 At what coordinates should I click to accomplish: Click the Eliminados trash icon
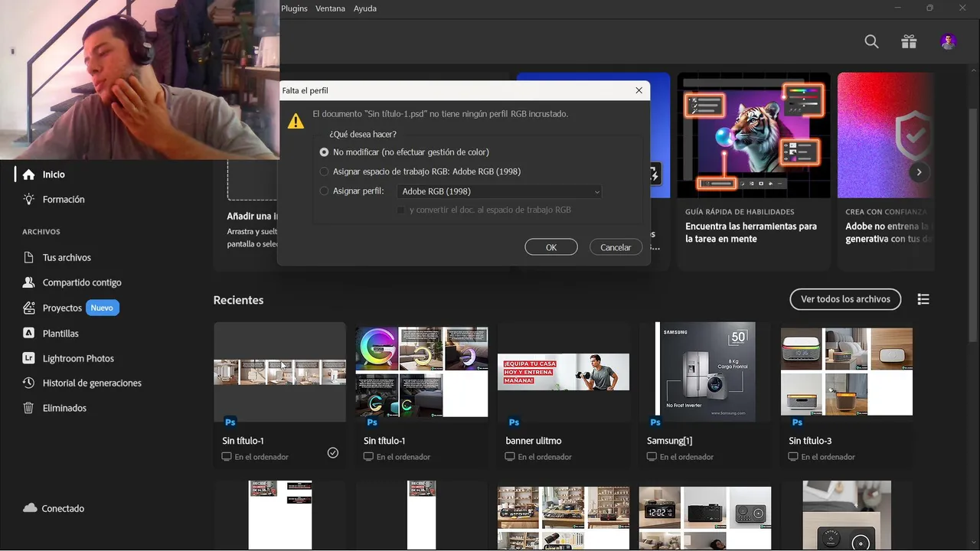(29, 408)
